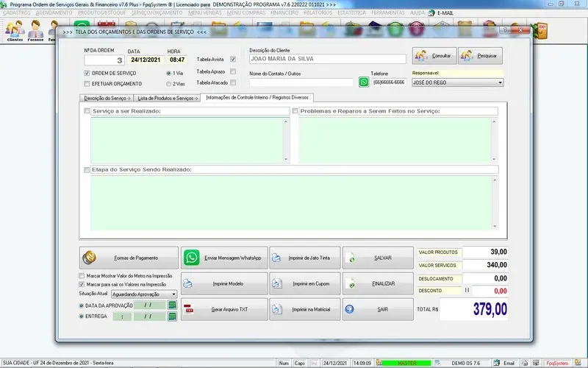Screen dimensions: 588x368
Task: Open Formas de Pagamento with coin icon
Action: point(128,258)
